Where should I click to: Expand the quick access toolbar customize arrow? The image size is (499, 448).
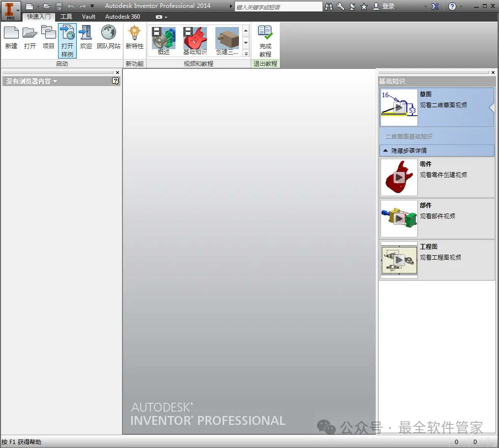[x=92, y=6]
